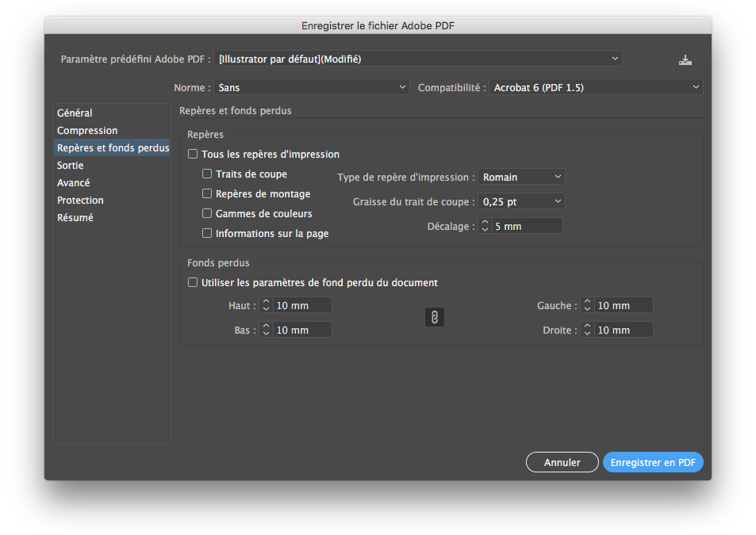Enable Tous les repères d'impression checkbox

tap(193, 155)
